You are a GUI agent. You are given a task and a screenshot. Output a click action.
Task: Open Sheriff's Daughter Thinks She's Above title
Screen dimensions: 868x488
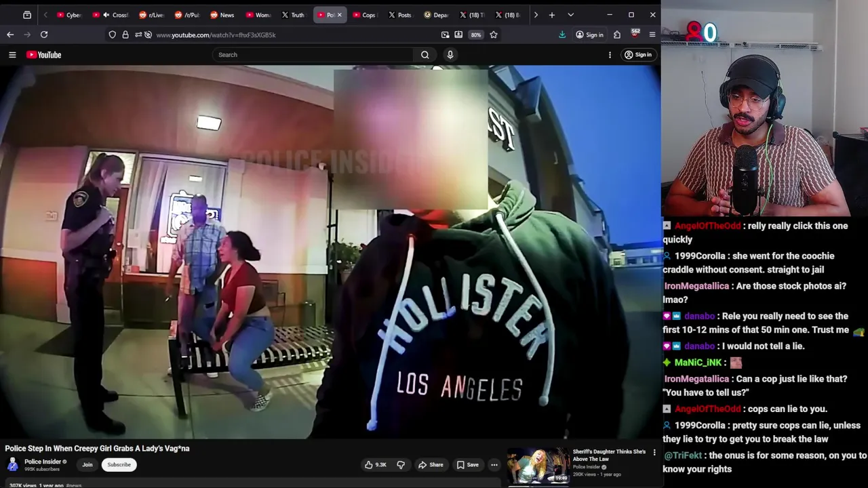609,455
